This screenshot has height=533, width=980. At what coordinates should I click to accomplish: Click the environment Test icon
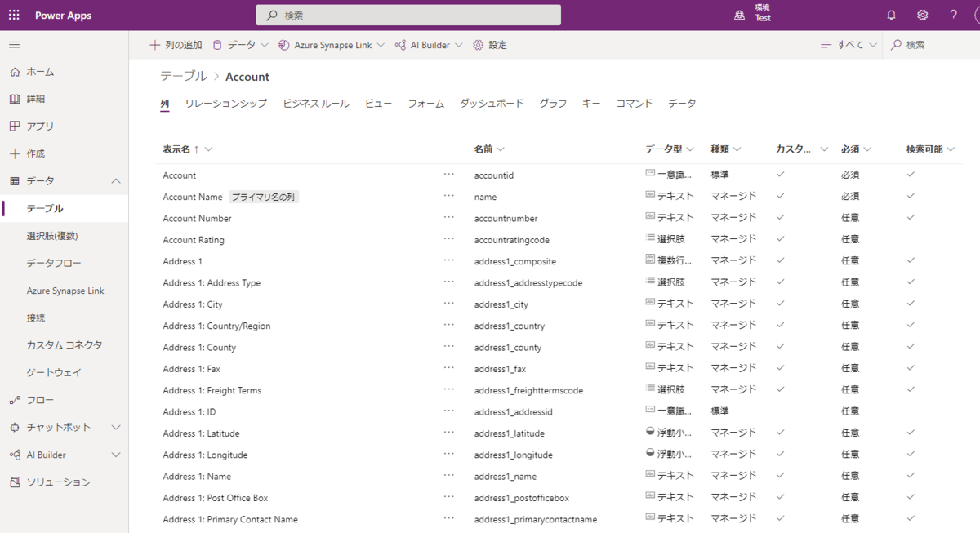(x=740, y=16)
